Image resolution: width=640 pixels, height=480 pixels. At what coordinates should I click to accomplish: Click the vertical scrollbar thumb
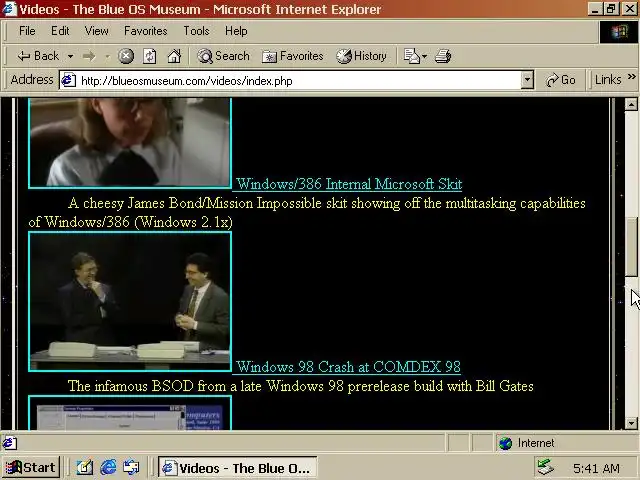point(631,247)
